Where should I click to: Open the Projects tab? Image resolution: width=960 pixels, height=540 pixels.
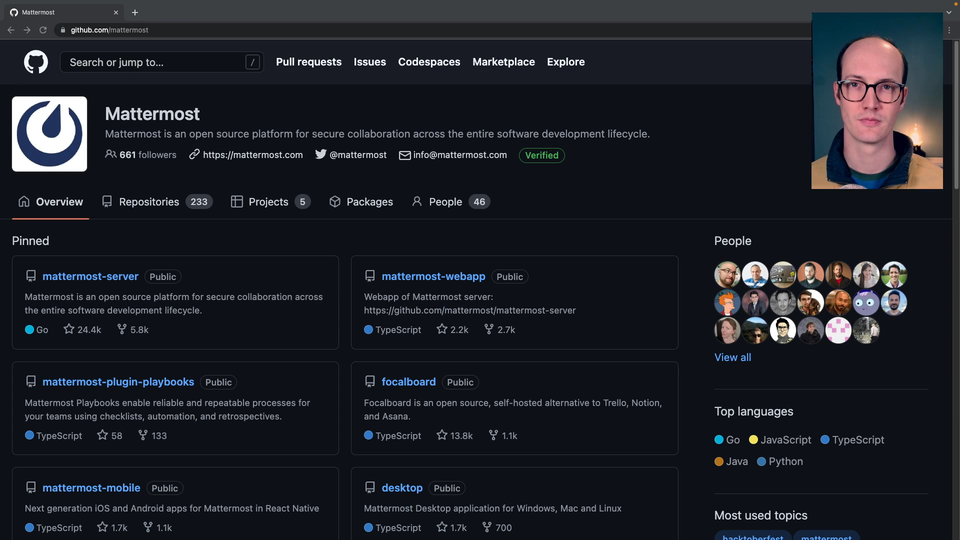click(269, 202)
